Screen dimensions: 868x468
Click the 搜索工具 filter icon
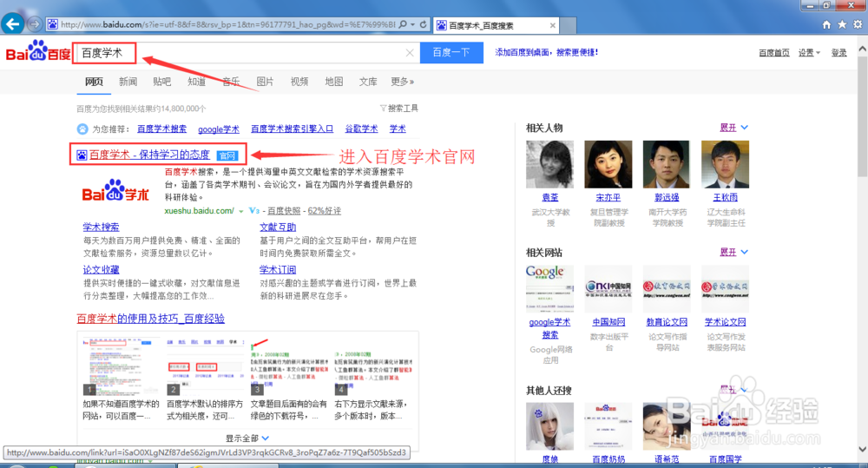383,108
